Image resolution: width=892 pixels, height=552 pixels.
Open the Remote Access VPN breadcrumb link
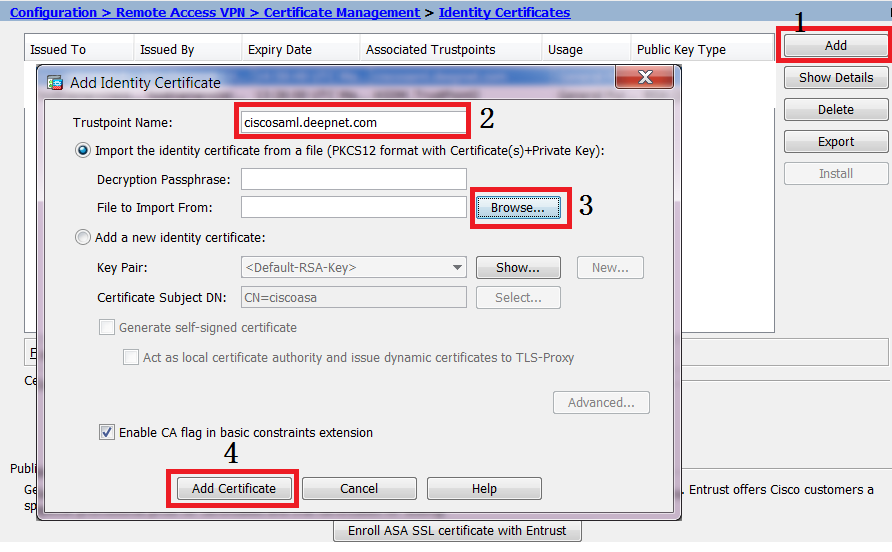pyautogui.click(x=180, y=13)
